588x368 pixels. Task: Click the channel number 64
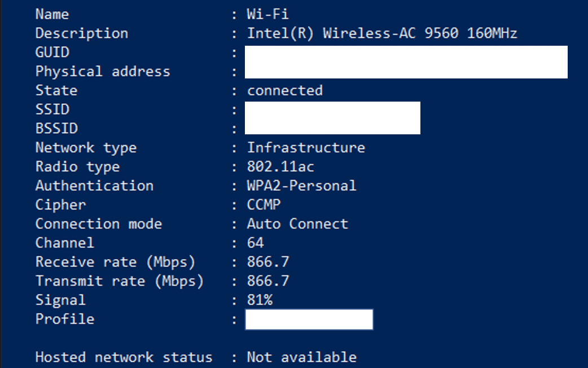coord(256,243)
